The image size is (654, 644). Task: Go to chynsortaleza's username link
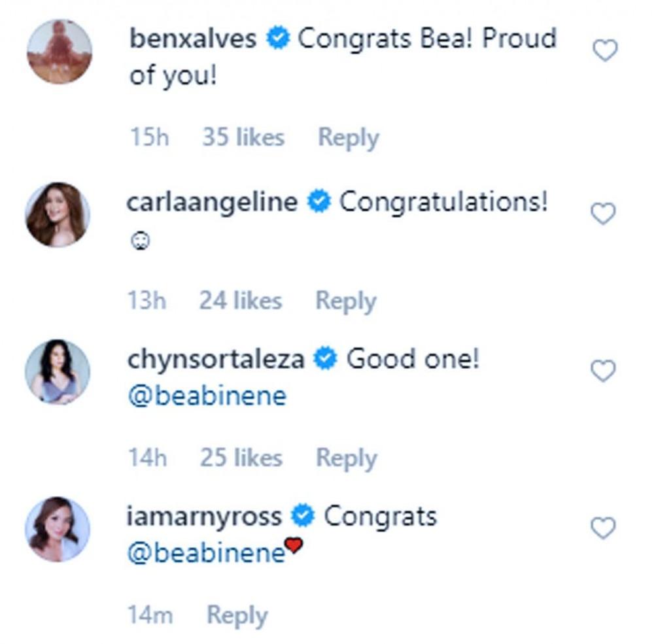point(215,360)
